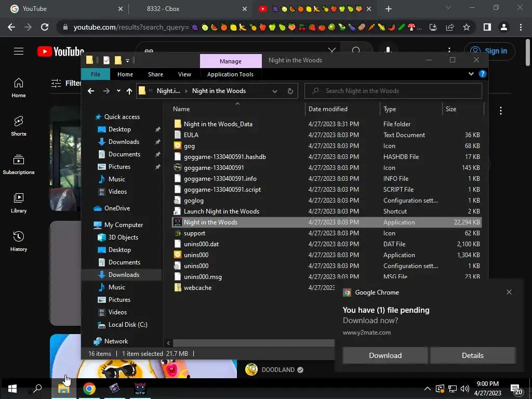Reload the Chrome page
This screenshot has width=532, height=399.
45,27
